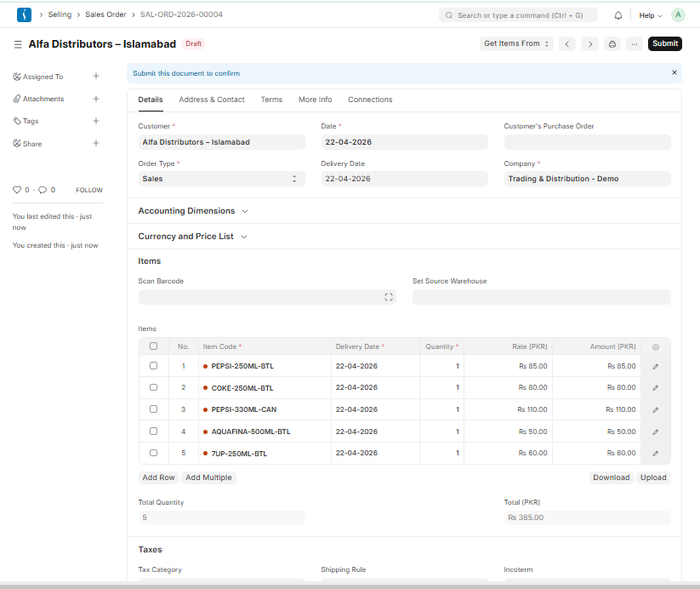Check the row for 7UP-250ML-BTL
700x589 pixels.
click(x=153, y=453)
